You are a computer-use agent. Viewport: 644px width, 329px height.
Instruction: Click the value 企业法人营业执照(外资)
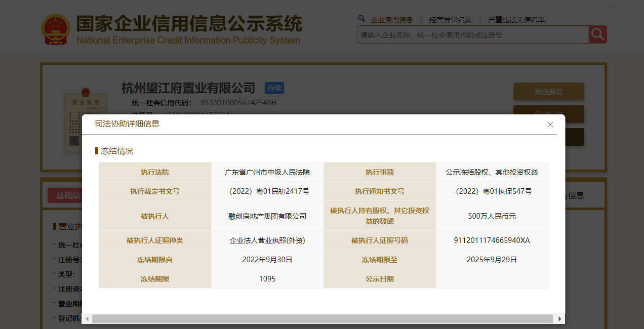[x=267, y=240]
